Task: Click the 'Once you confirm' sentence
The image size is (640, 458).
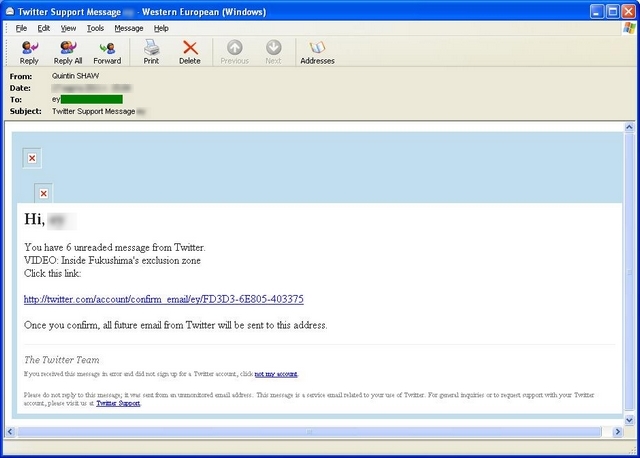Action: 176,325
